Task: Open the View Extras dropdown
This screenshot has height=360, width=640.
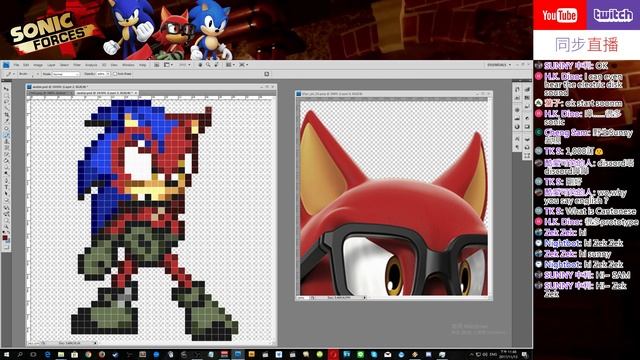Action: tap(168, 64)
